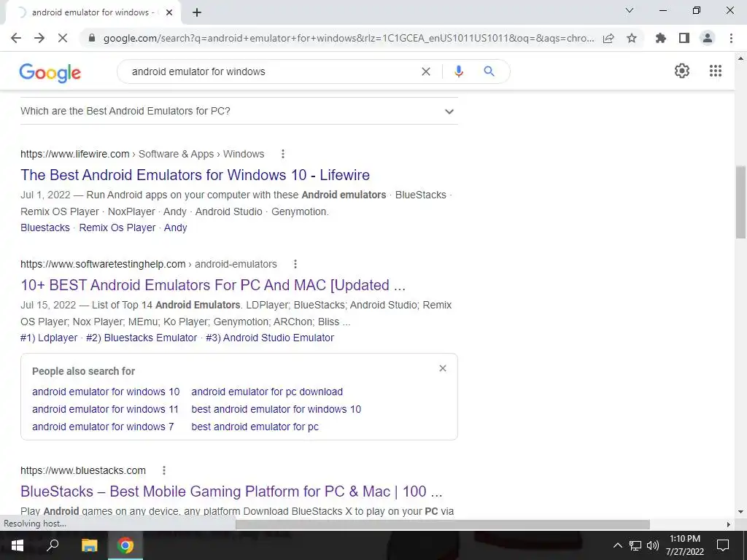Open more options for the Lifewire result
Image resolution: width=747 pixels, height=560 pixels.
[282, 154]
